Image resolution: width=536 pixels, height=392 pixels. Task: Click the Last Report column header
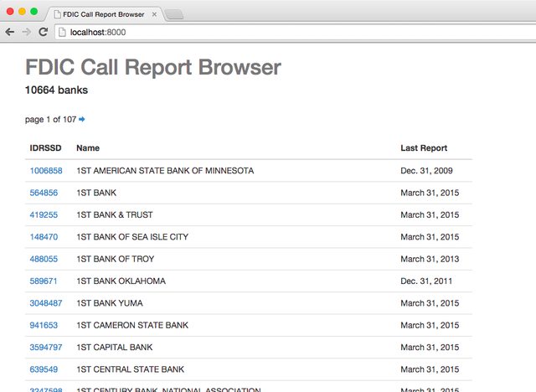424,148
